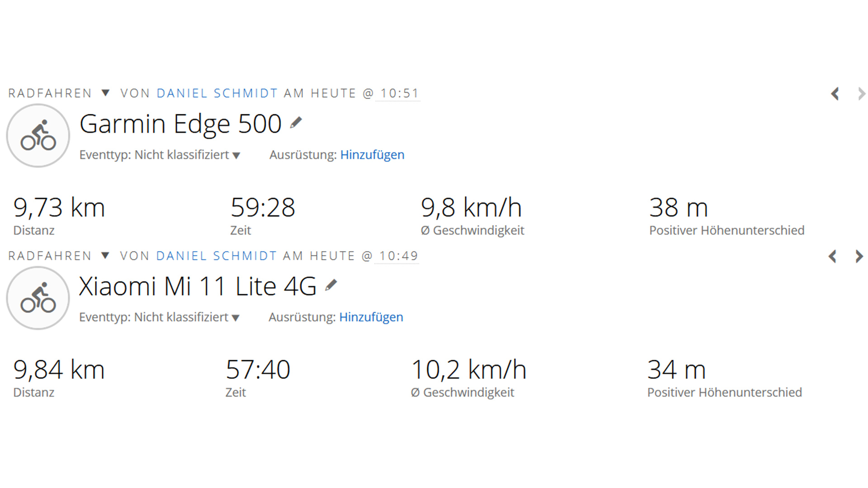This screenshot has width=868, height=488.
Task: Go to previous activity from Garmin Edge 500 row
Action: [835, 94]
